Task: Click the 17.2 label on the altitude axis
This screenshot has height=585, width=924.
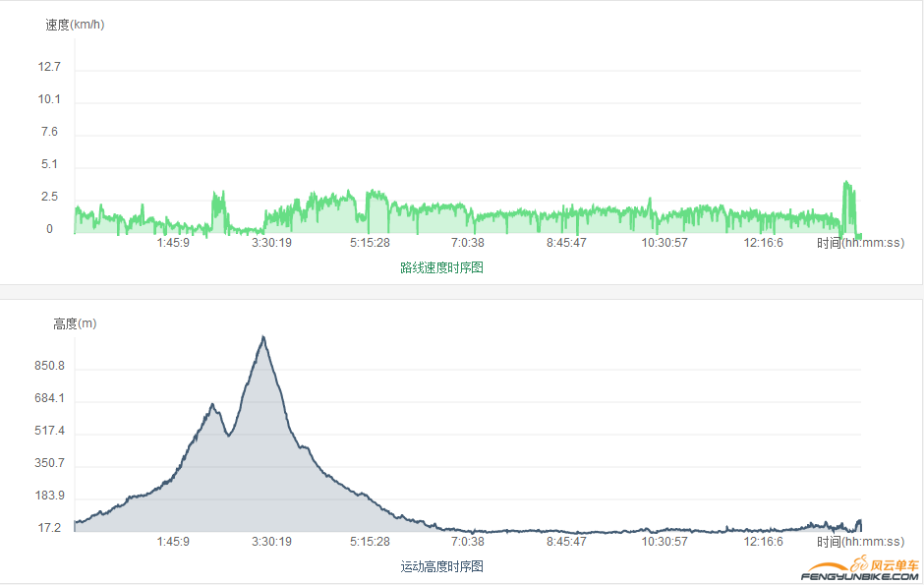Action: pos(49,528)
